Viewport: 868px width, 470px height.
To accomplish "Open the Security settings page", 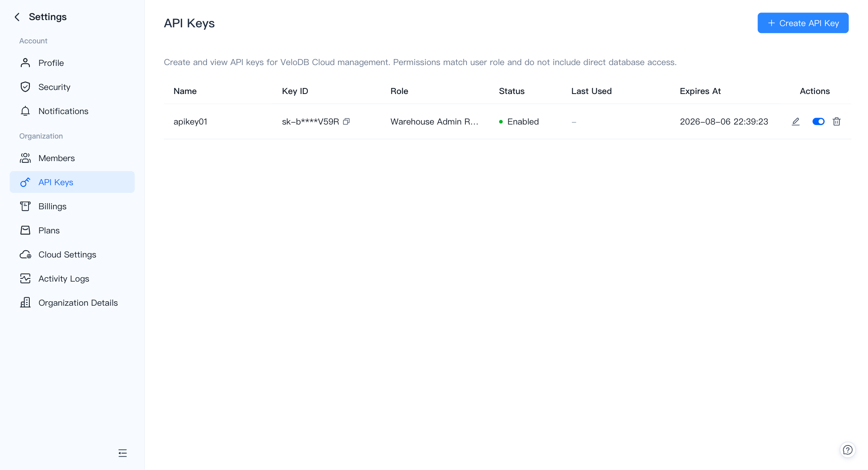I will click(x=72, y=87).
